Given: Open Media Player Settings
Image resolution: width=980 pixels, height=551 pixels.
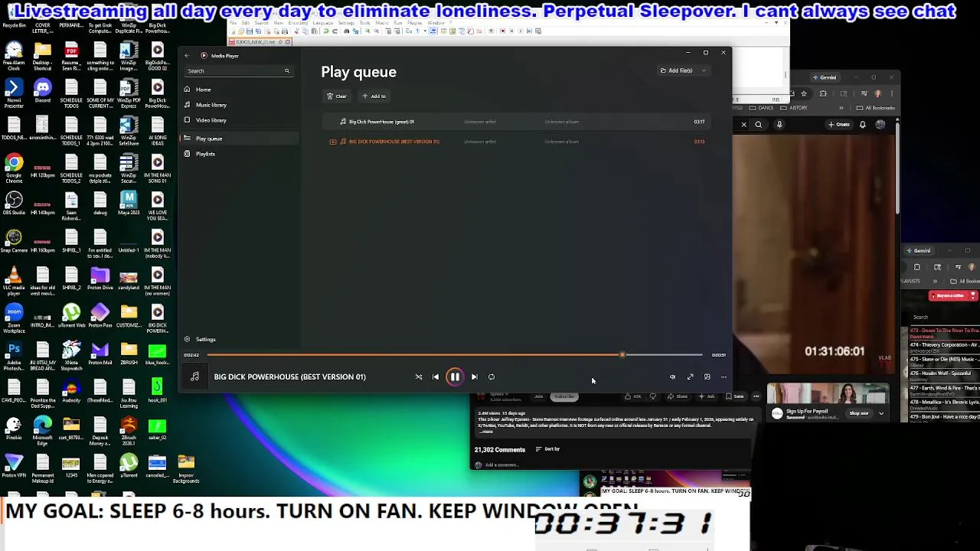Looking at the screenshot, I should point(201,339).
